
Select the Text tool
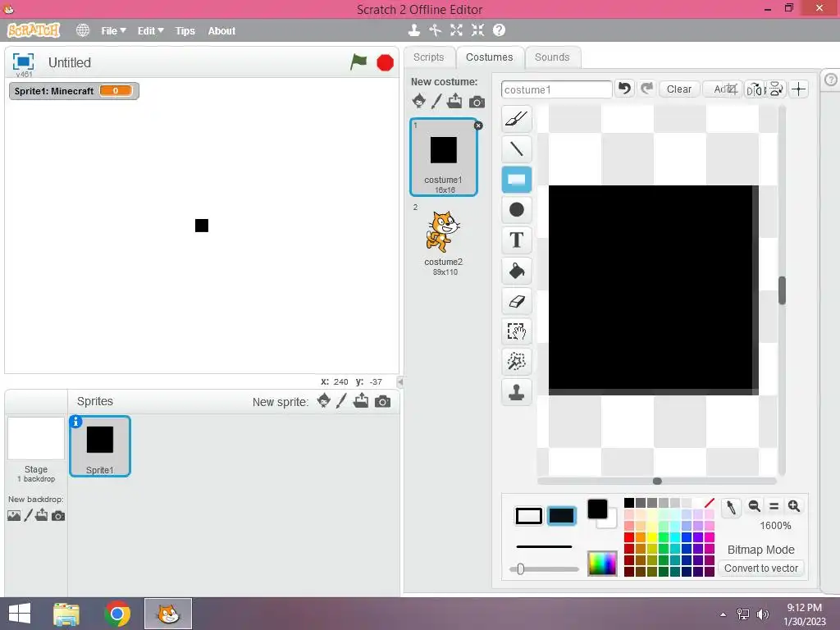pos(517,240)
